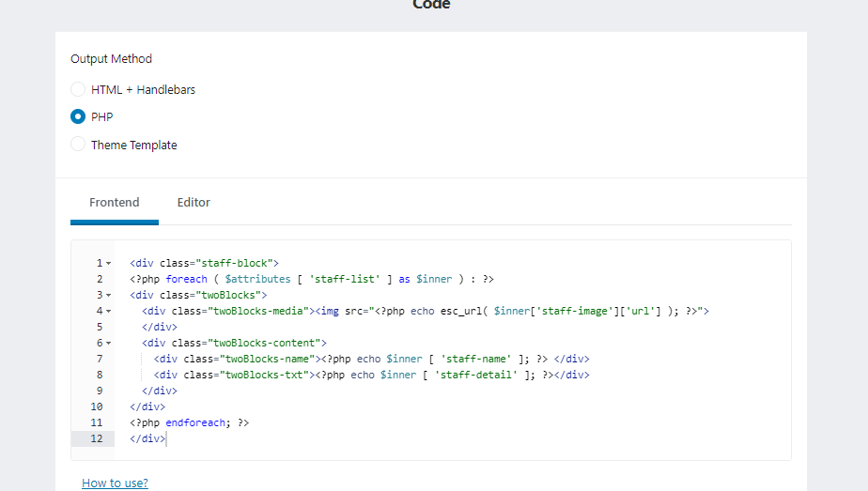Viewport: 868px width, 491px height.
Task: Click line number 10 in the gutter
Action: point(97,407)
